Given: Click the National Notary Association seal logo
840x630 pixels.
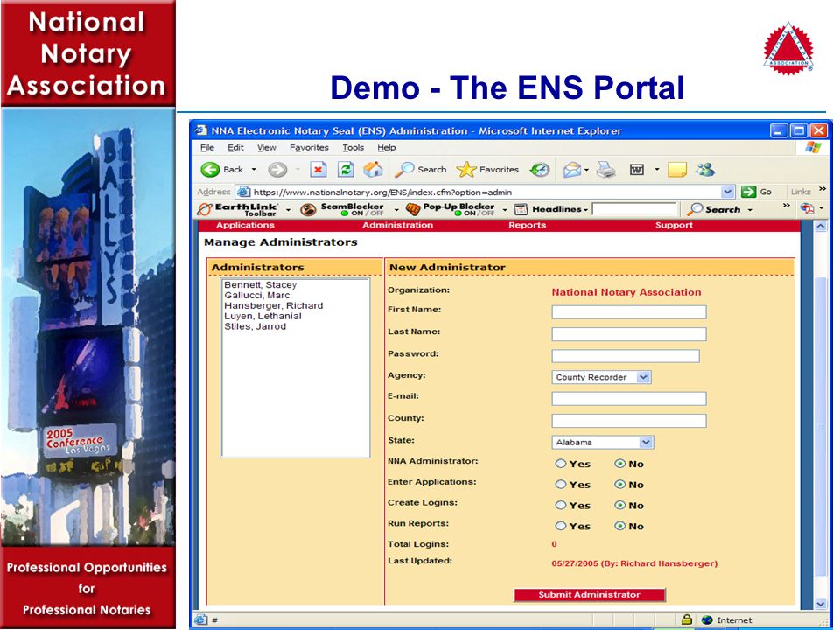Looking at the screenshot, I should coord(788,47).
